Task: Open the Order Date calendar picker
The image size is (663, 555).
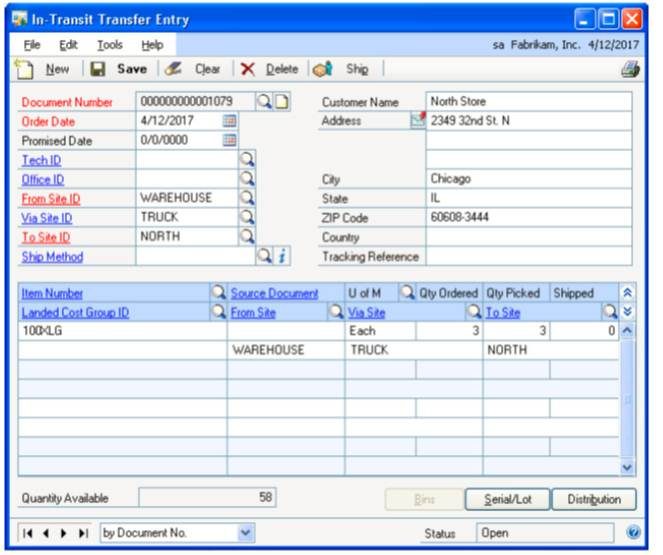Action: click(229, 121)
